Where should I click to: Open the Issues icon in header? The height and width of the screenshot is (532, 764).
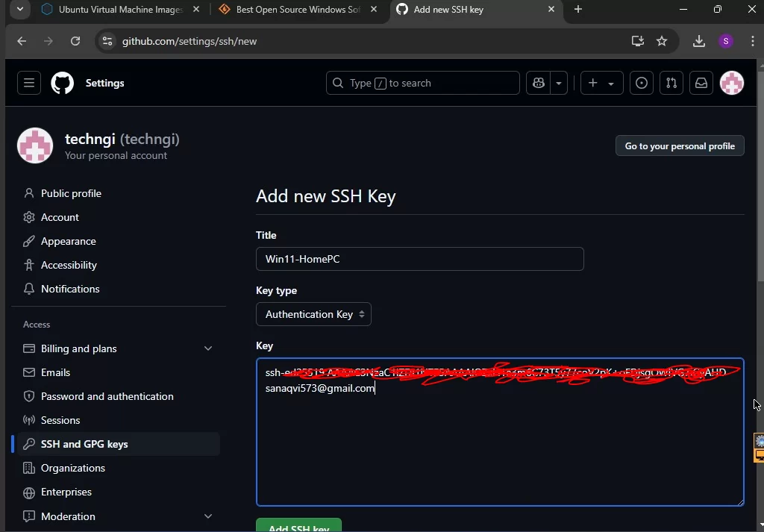coord(642,83)
